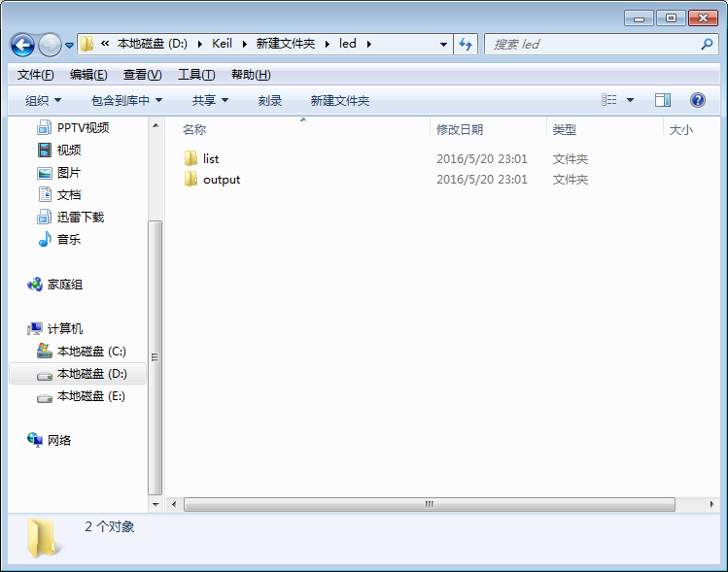Click the 2 个对象 status text
This screenshot has width=728, height=572.
pos(109,526)
